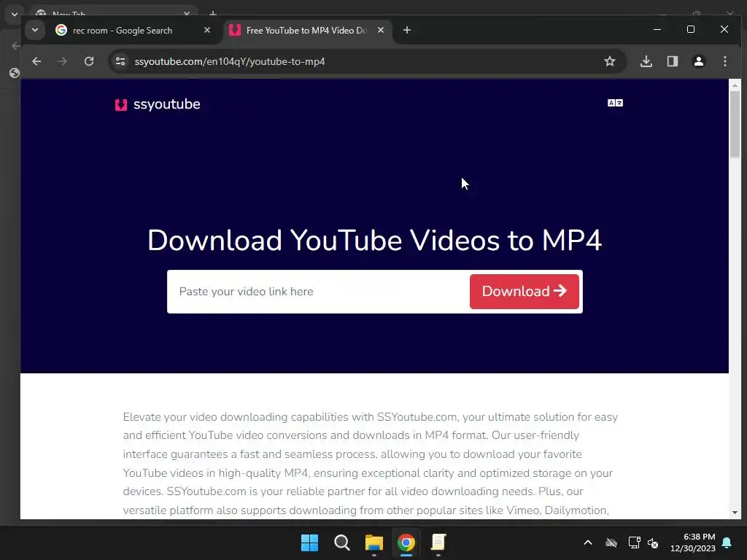Screen dimensions: 747x560
Task: Click the red Download button
Action: (524, 292)
